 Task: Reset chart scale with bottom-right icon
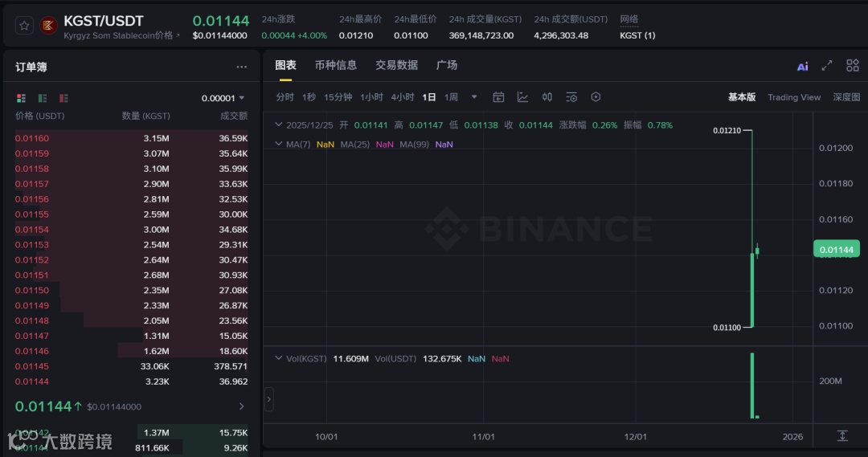pyautogui.click(x=842, y=436)
